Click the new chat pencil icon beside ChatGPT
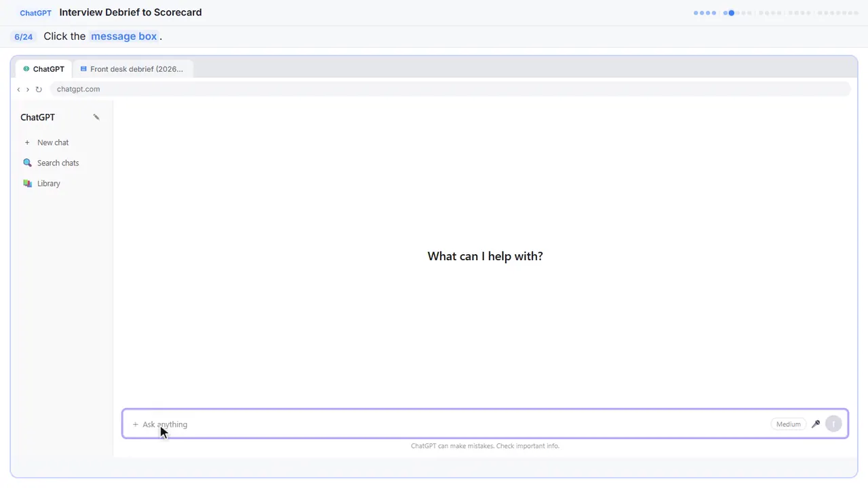Viewport: 868px width, 488px height. (x=96, y=117)
